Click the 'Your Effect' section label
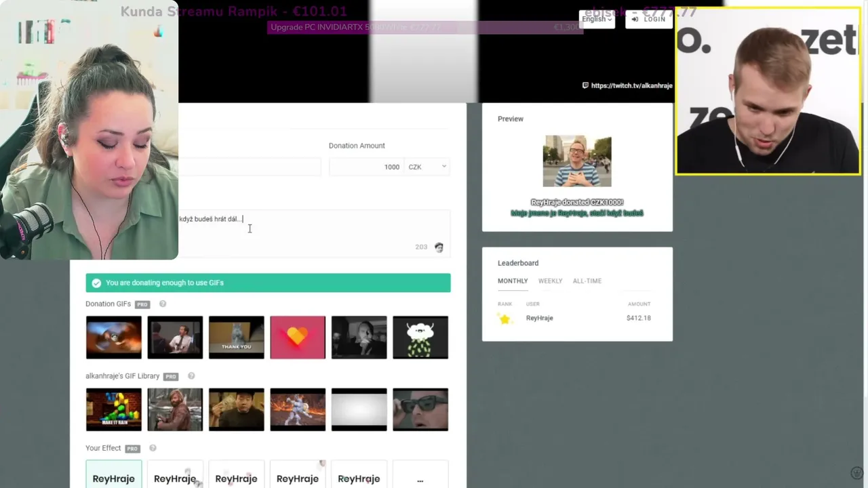This screenshot has width=868, height=488. click(103, 448)
